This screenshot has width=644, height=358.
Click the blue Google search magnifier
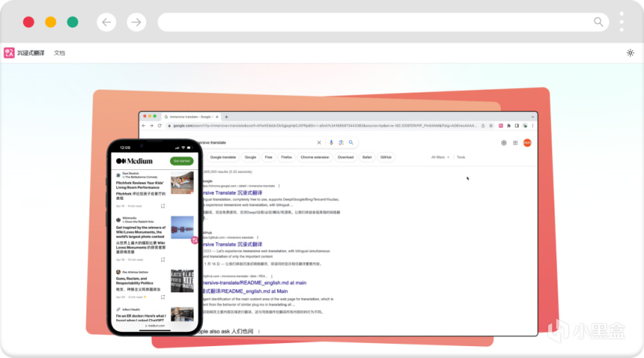pyautogui.click(x=351, y=142)
